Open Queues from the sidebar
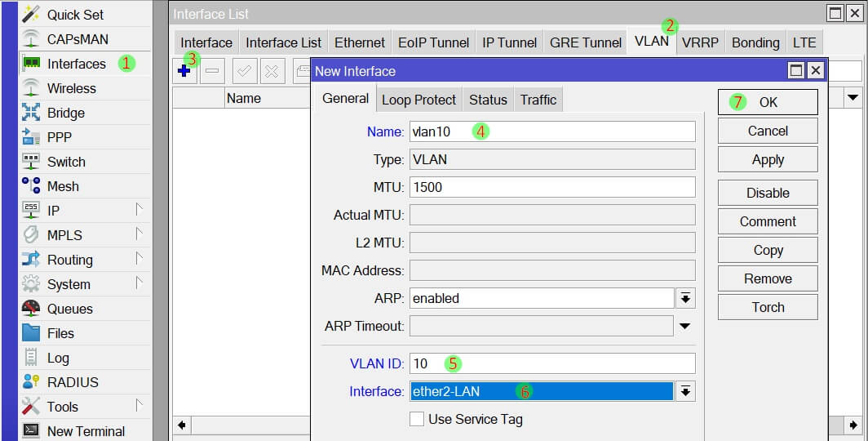868x441 pixels. (x=69, y=309)
